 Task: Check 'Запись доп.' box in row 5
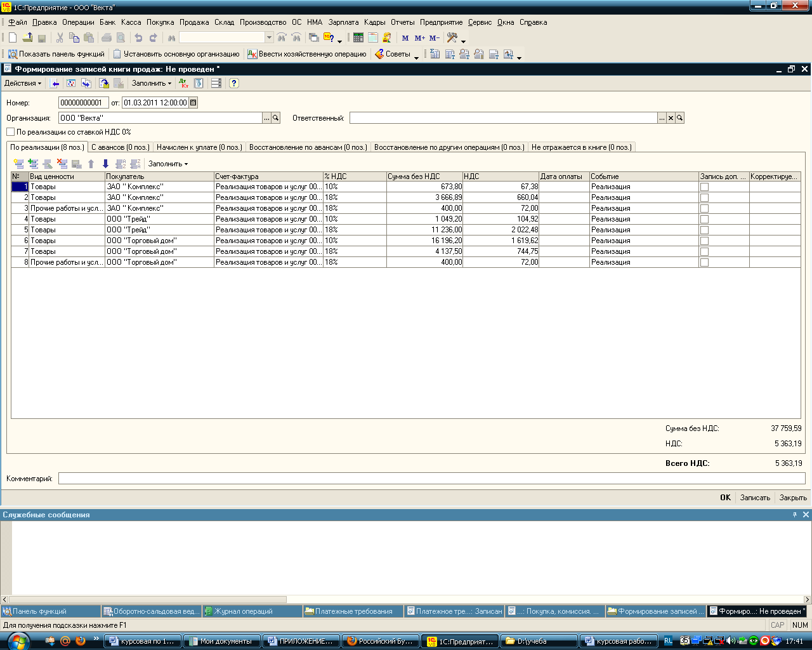coord(704,230)
